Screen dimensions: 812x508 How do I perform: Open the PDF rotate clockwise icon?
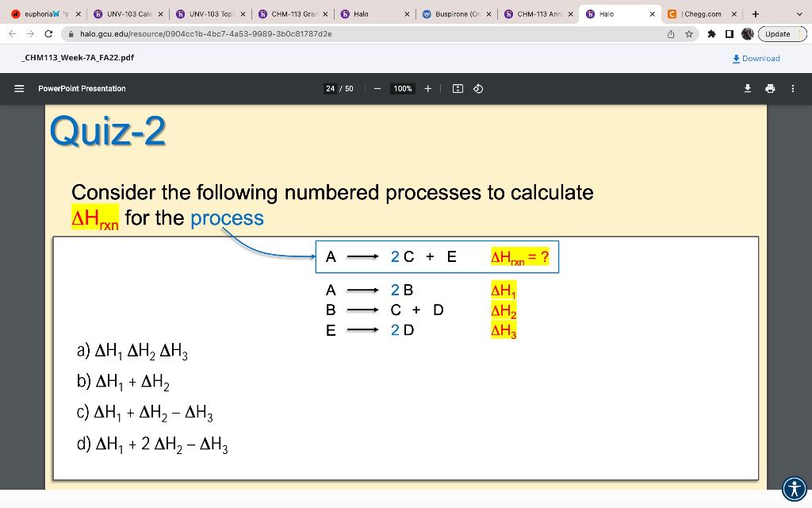477,89
